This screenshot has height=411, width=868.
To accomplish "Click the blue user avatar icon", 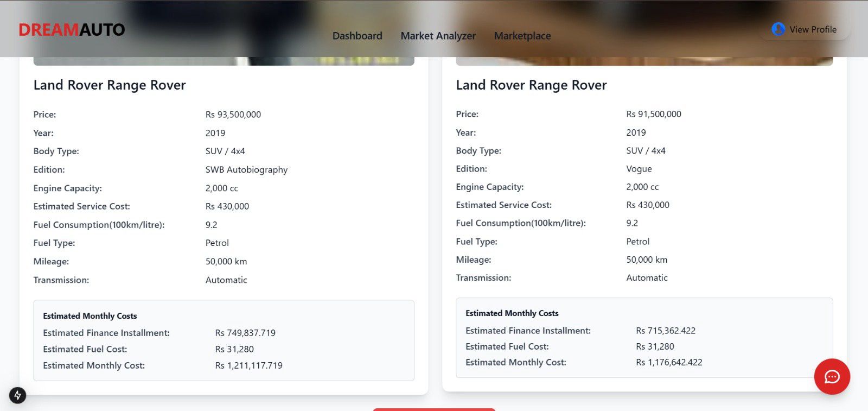I will pos(778,29).
